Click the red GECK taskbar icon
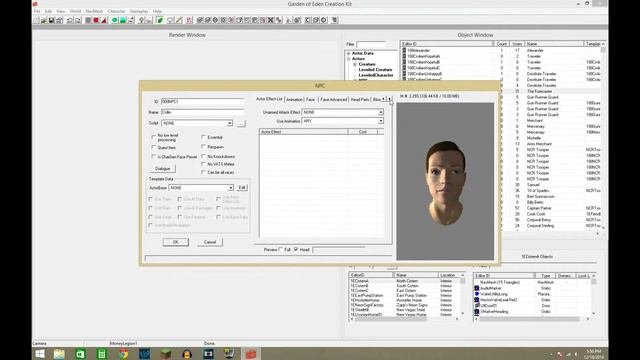Screen dimensions: 640x360 coord(251,354)
